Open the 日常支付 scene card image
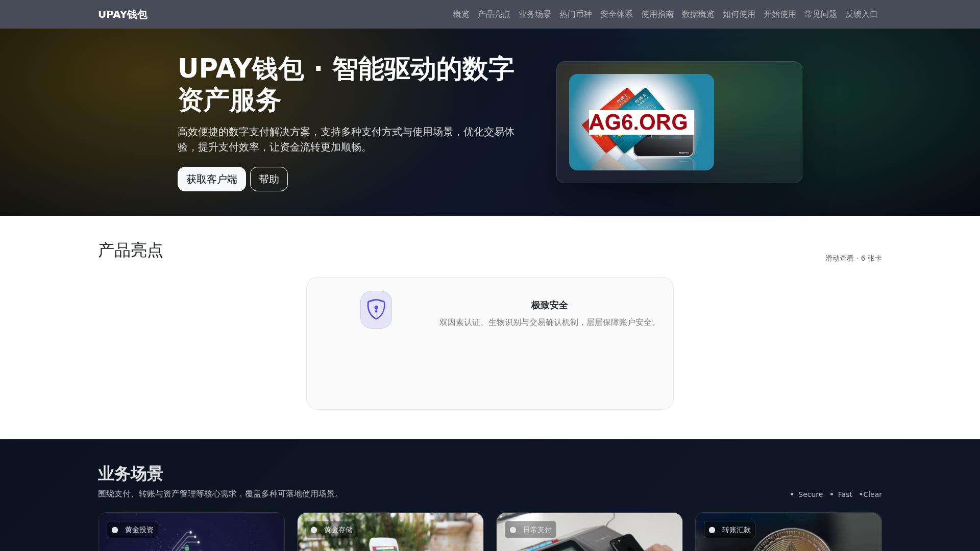Viewport: 980px width, 551px height. pyautogui.click(x=590, y=532)
